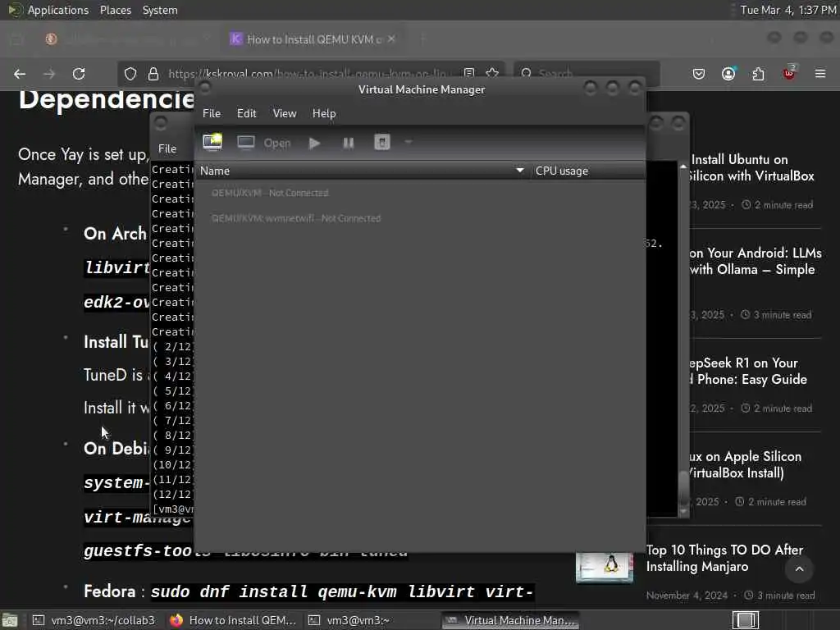Viewport: 840px width, 630px height.
Task: Click the Manjaro article penguin thumbnail
Action: point(605,567)
